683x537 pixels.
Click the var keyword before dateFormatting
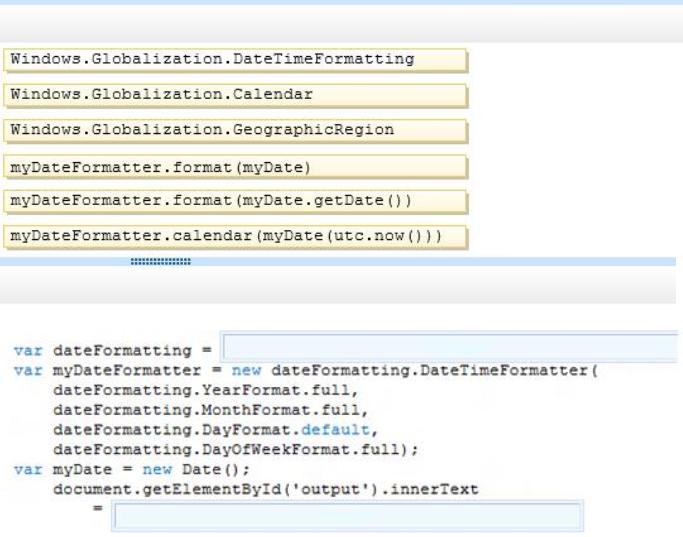(28, 351)
